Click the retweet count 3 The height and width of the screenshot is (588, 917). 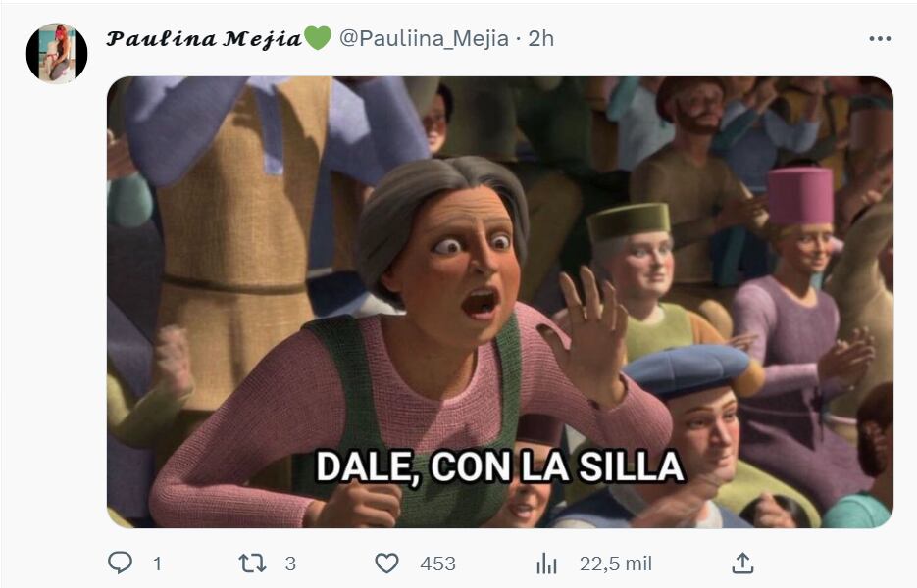tap(290, 564)
